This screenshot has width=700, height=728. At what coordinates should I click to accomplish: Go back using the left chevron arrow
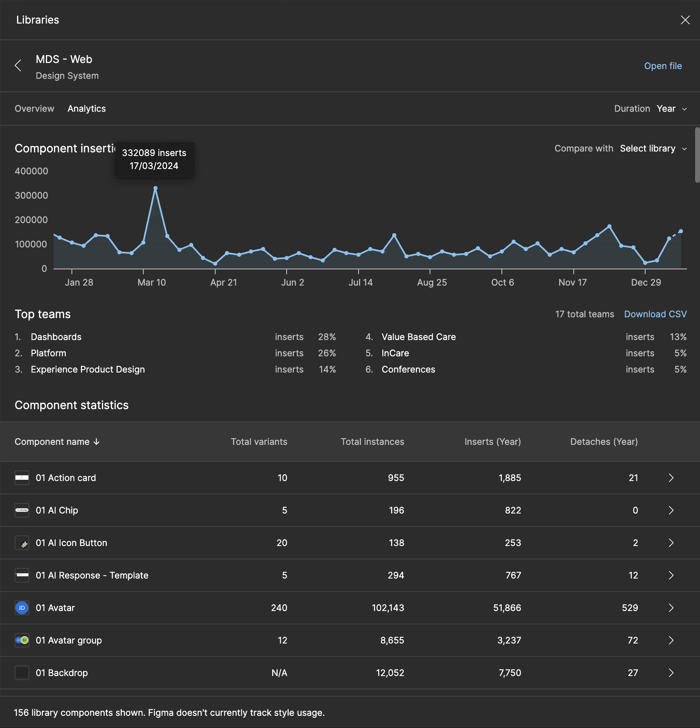(x=18, y=65)
